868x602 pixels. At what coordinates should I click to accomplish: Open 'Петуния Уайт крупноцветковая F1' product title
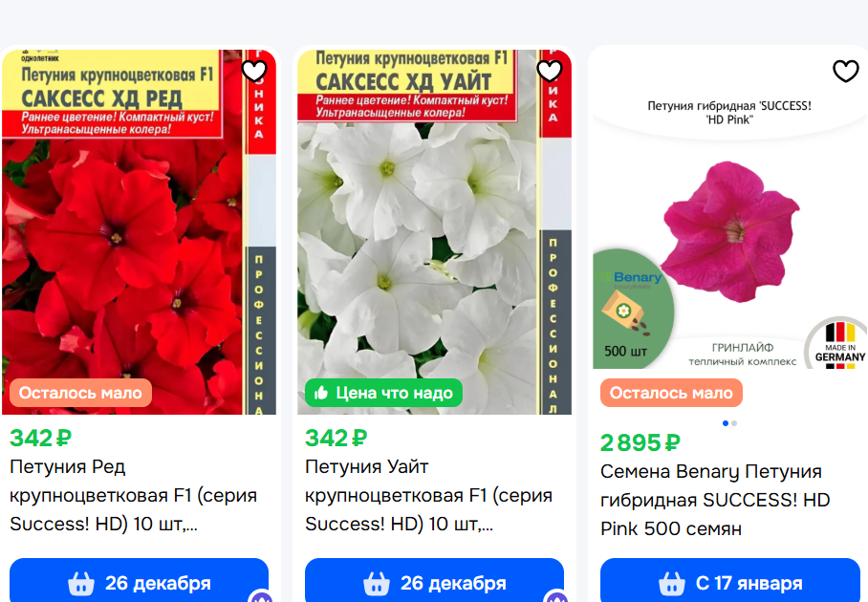coord(428,495)
